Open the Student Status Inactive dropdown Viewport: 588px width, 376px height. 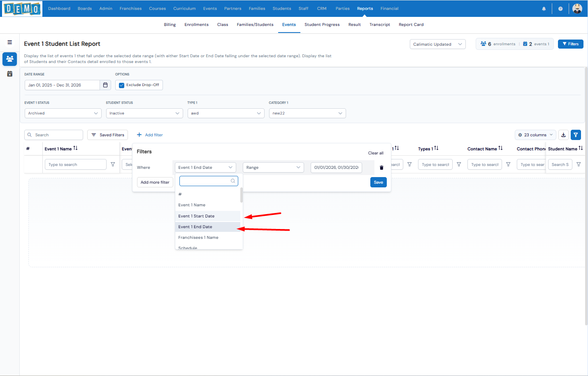pyautogui.click(x=144, y=113)
